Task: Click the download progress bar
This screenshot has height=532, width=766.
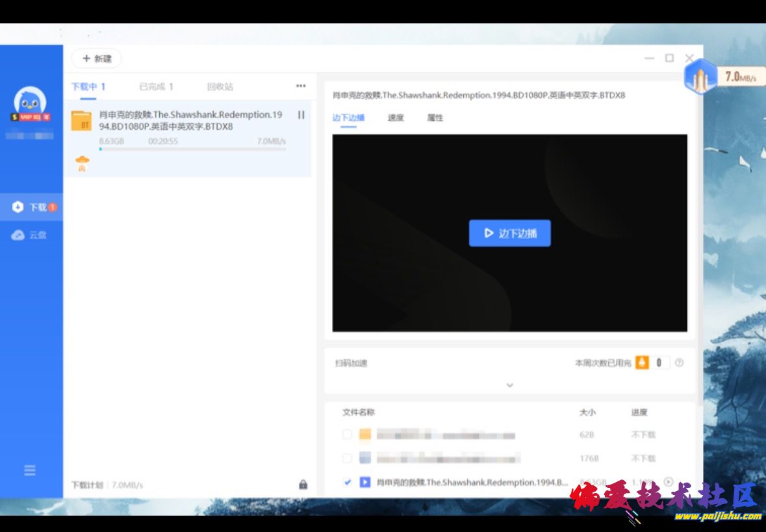Action: click(x=192, y=149)
